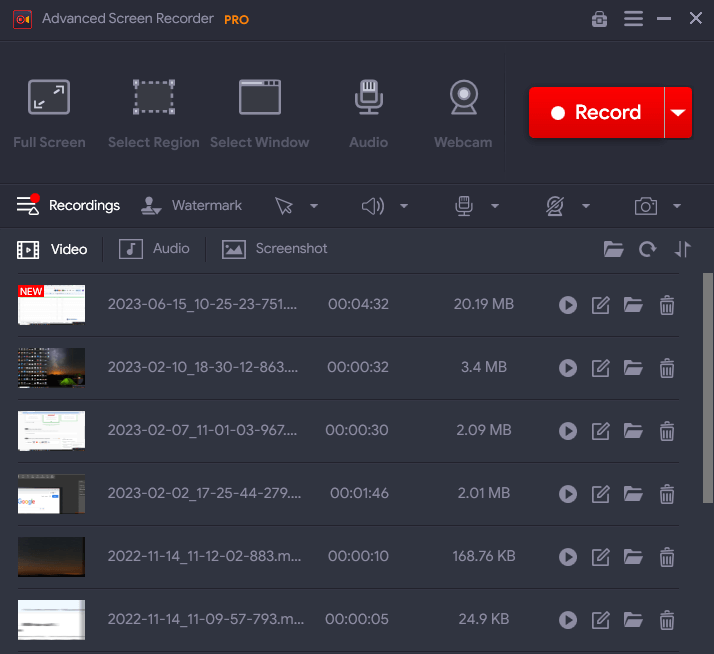714x654 pixels.
Task: Edit the 2022-11-14_11-09-57 recording
Action: [601, 619]
